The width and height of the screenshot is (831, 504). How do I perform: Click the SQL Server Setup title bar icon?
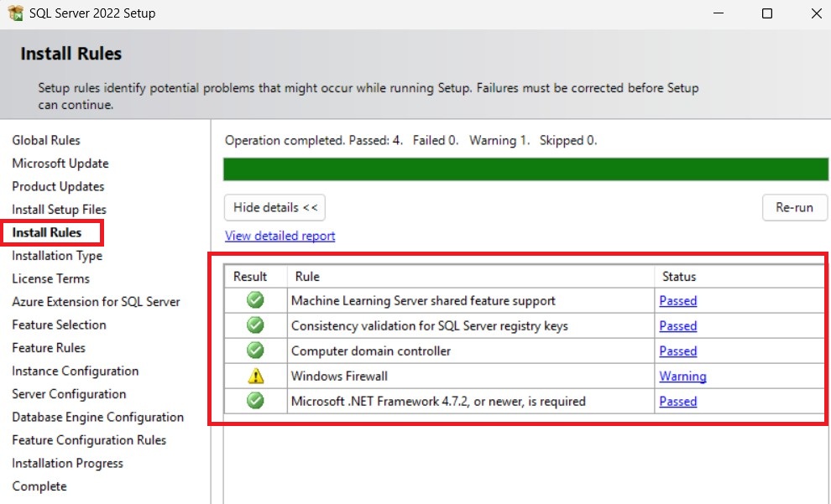pos(14,13)
